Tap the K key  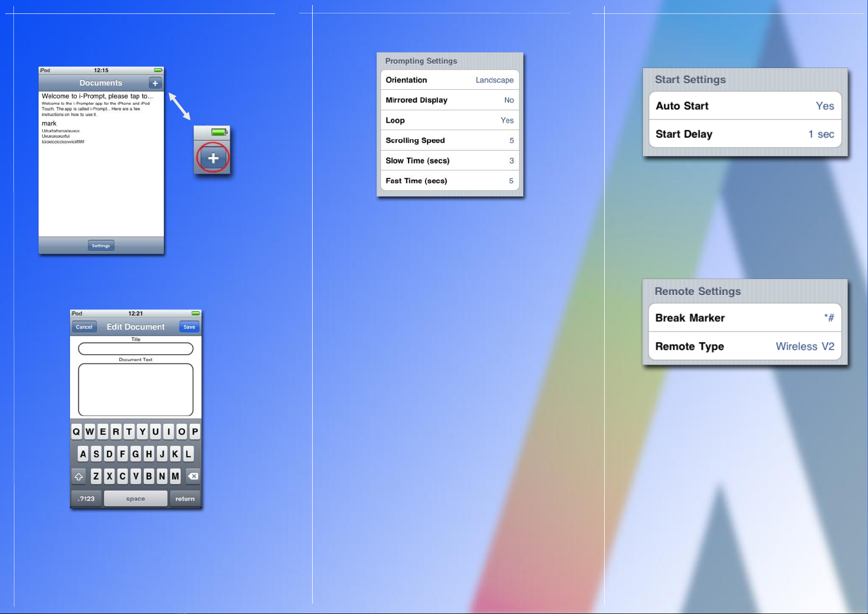point(175,454)
